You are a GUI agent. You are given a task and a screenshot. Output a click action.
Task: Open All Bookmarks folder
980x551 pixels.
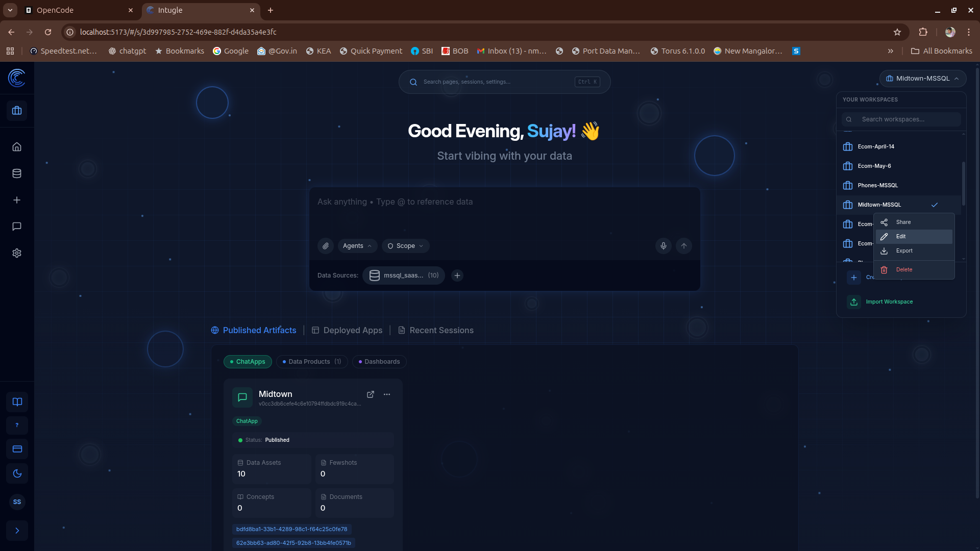(x=942, y=51)
